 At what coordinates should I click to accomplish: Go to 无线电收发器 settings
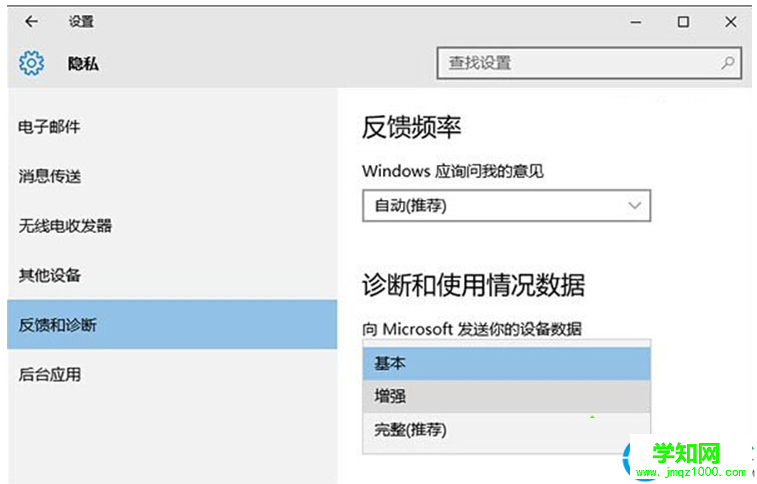pyautogui.click(x=65, y=226)
